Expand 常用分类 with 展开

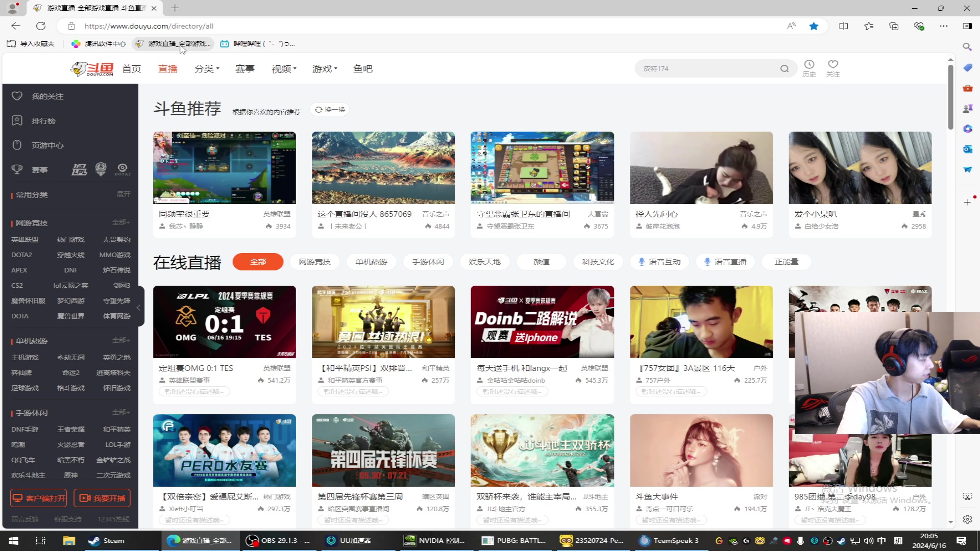point(124,194)
